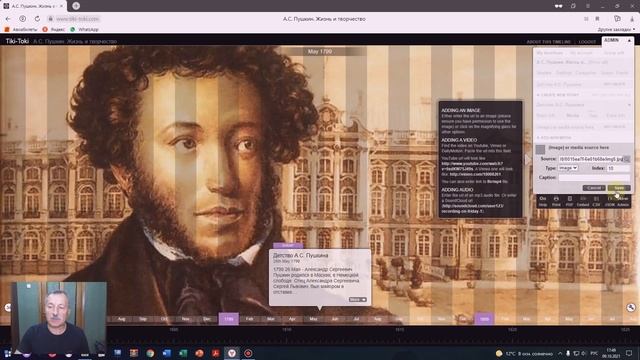The width and height of the screenshot is (640, 360).
Task: Export timeline using the PDF icon
Action: tap(569, 201)
